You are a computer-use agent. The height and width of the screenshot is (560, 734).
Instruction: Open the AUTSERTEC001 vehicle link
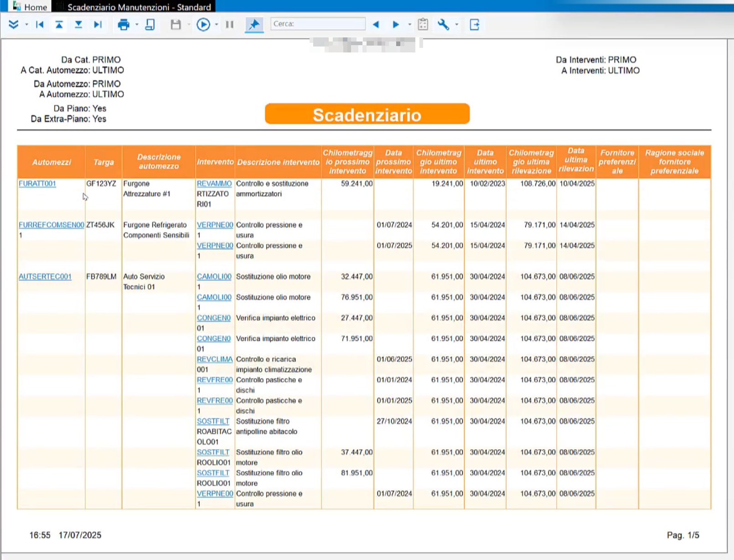point(45,276)
